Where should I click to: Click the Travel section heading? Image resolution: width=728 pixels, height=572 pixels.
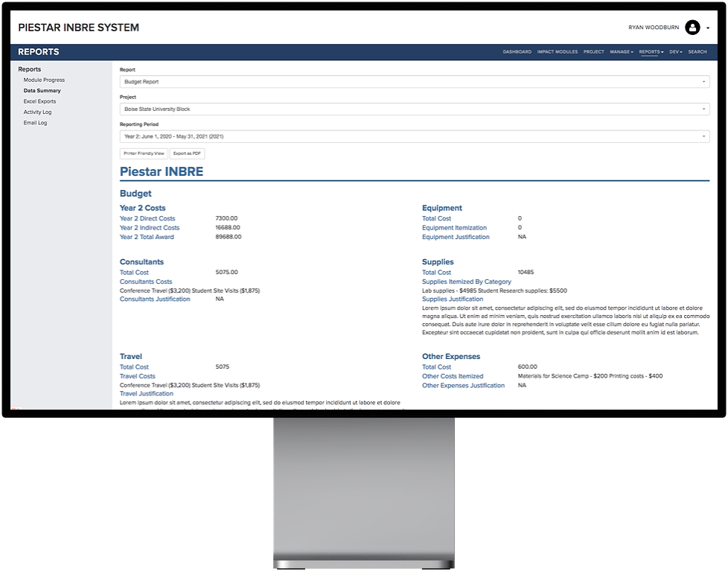[131, 357]
